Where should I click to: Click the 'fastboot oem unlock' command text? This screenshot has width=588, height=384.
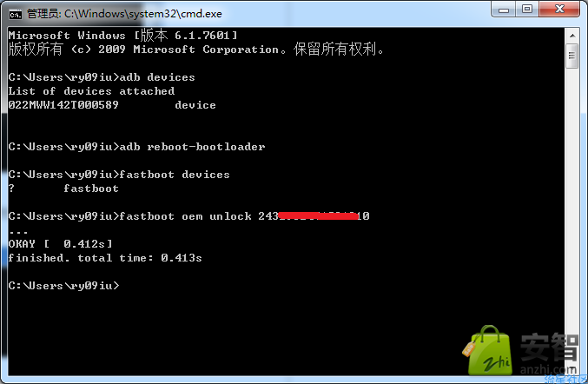185,216
